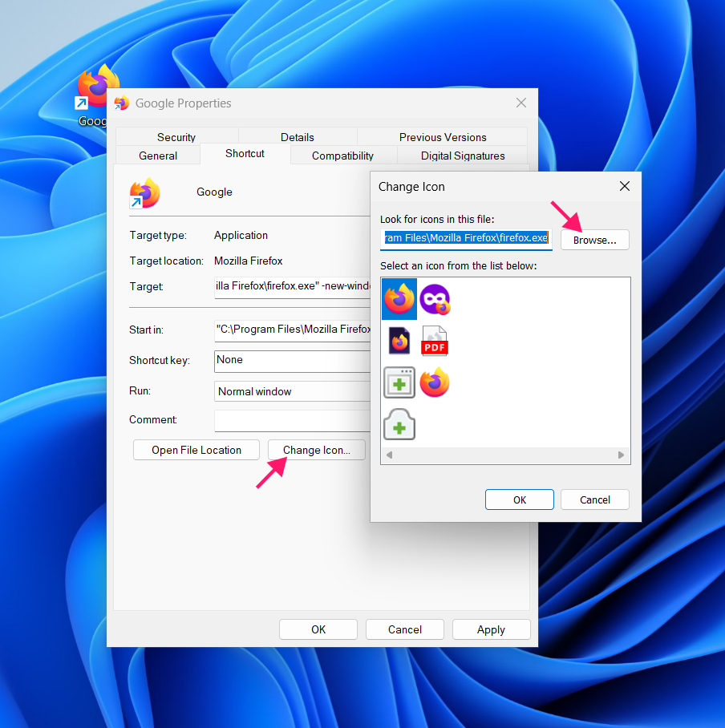This screenshot has width=725, height=728.
Task: Click OK in Google Properties window
Action: point(318,629)
